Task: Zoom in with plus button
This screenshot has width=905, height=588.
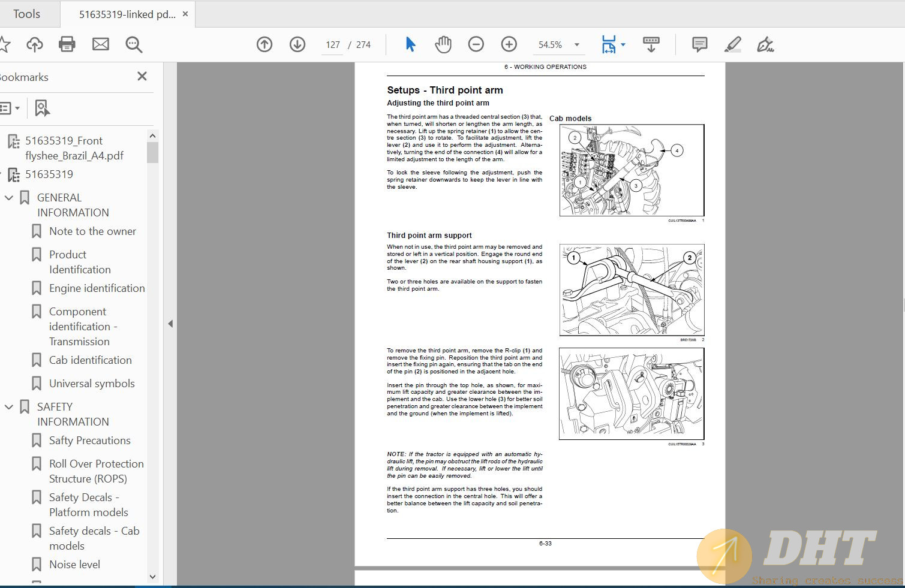Action: pos(509,44)
